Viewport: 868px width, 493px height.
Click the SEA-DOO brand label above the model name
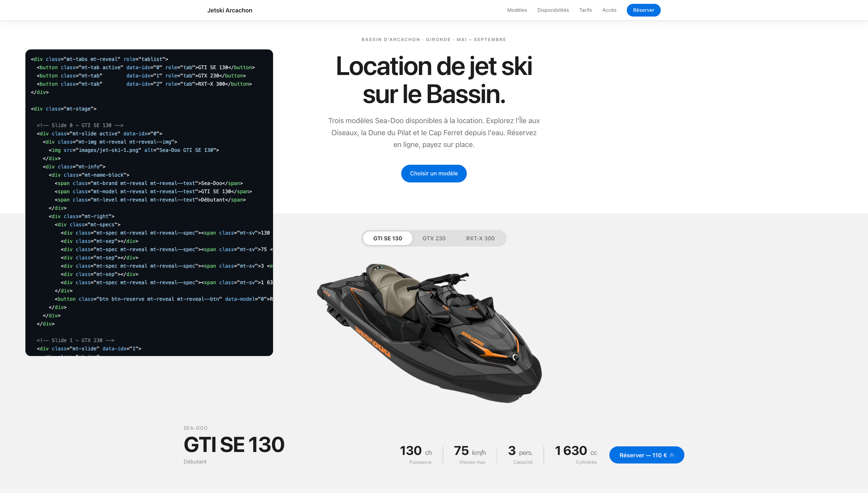click(195, 428)
